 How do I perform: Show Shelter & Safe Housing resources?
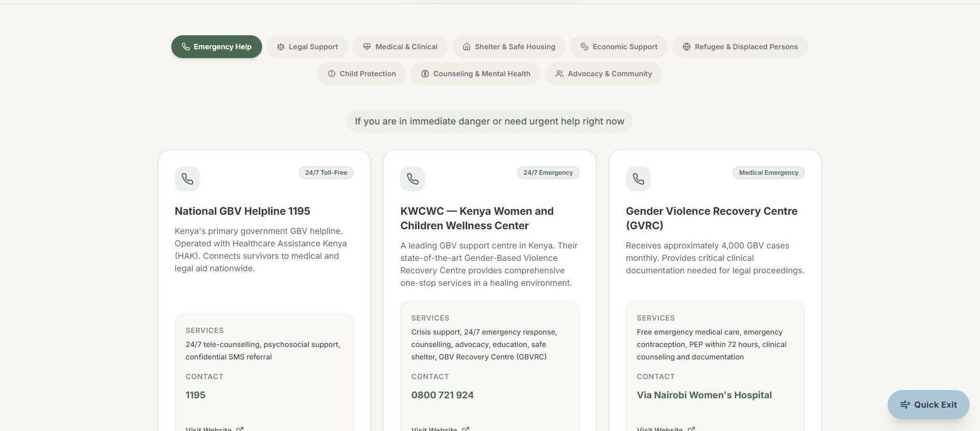click(x=509, y=47)
